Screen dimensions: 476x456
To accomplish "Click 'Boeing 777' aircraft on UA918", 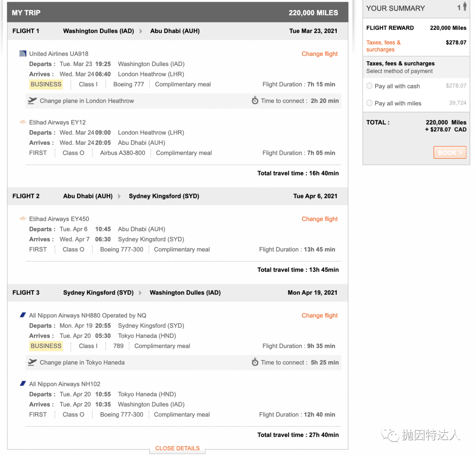I will [129, 85].
